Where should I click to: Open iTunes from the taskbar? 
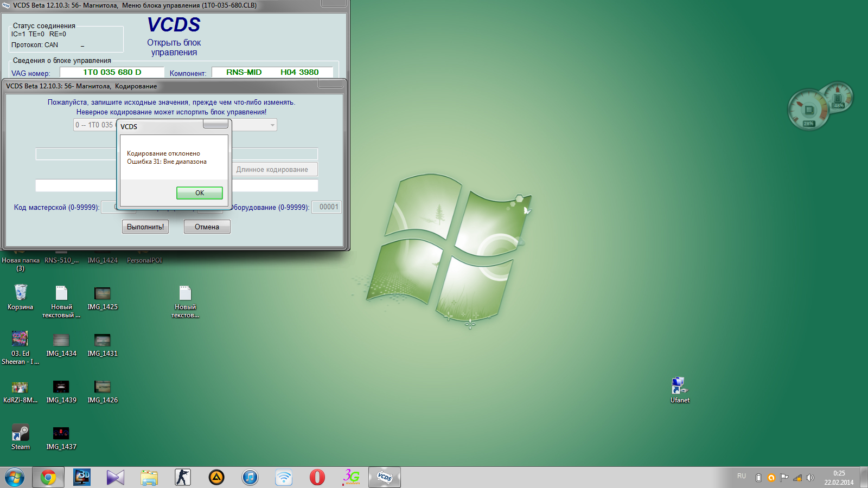pos(250,477)
